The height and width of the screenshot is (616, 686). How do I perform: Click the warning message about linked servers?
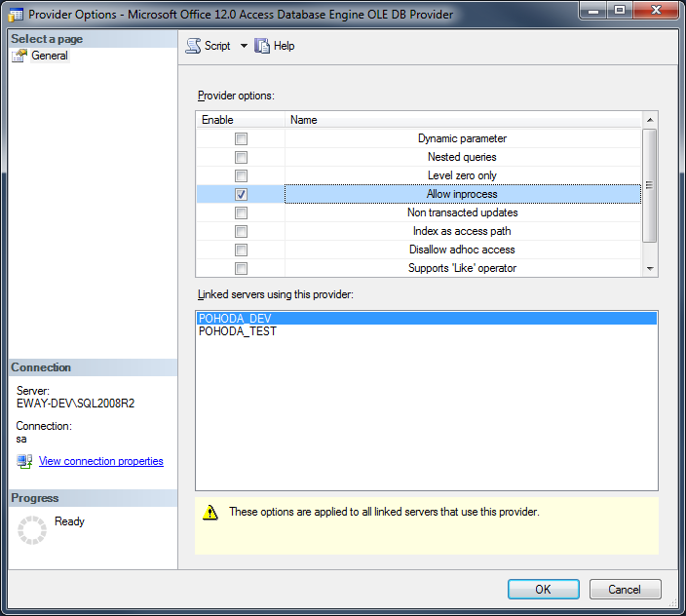(x=384, y=512)
